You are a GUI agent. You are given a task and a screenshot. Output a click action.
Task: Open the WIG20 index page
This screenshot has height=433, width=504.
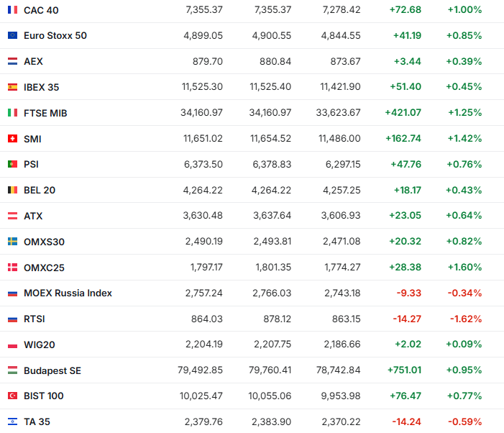click(40, 345)
